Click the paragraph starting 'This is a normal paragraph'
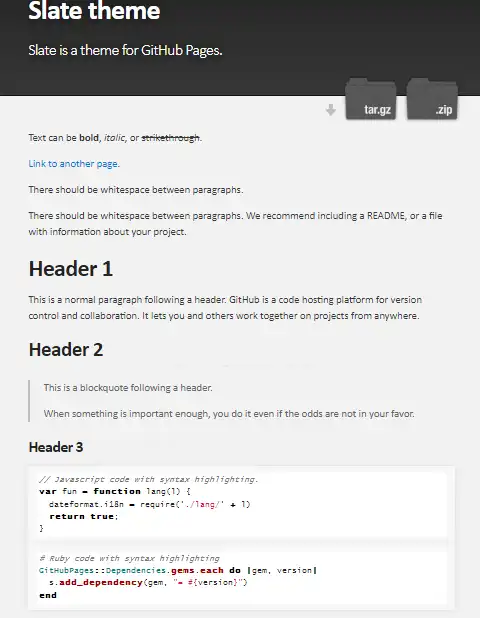 coord(225,308)
